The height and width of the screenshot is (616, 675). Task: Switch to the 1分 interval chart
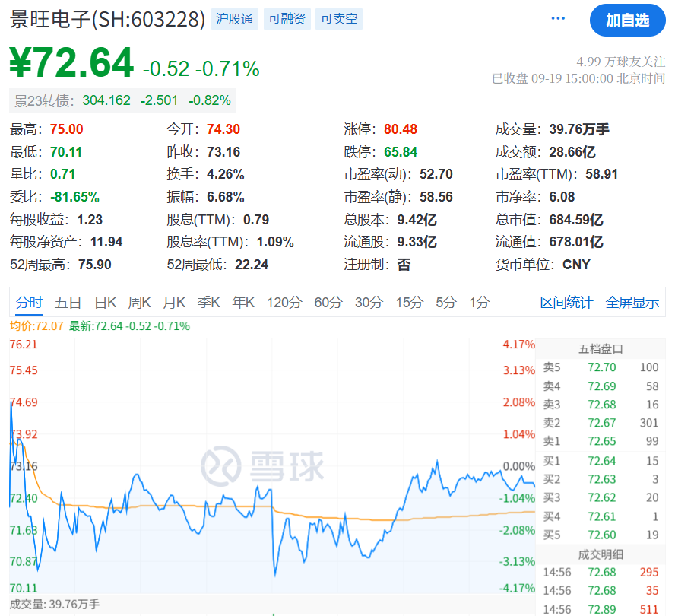coord(479,302)
